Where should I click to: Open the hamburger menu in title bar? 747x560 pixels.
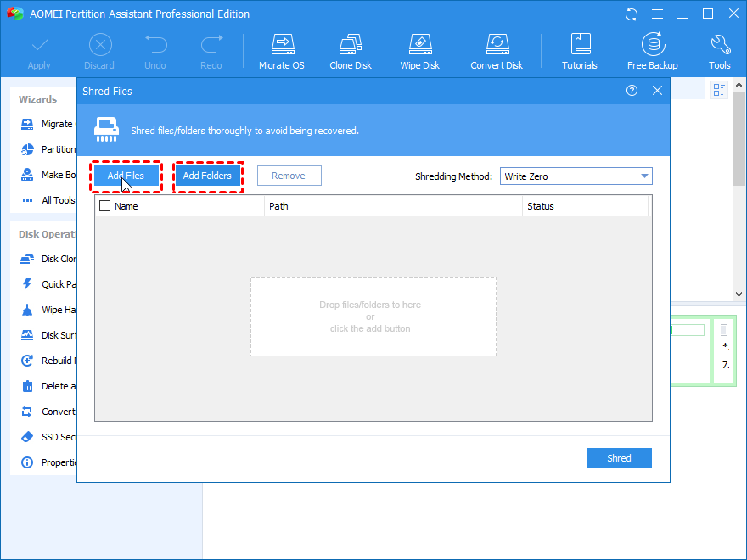pos(657,14)
